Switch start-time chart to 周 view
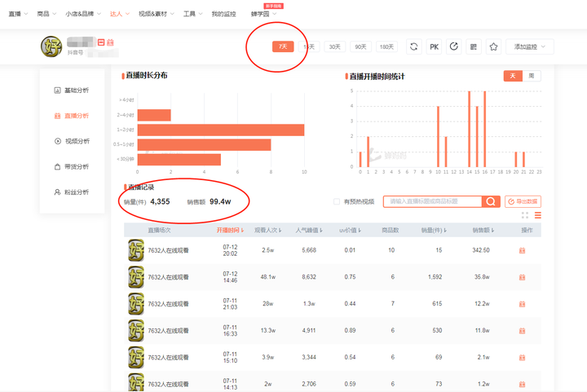The height and width of the screenshot is (392, 587). point(532,76)
